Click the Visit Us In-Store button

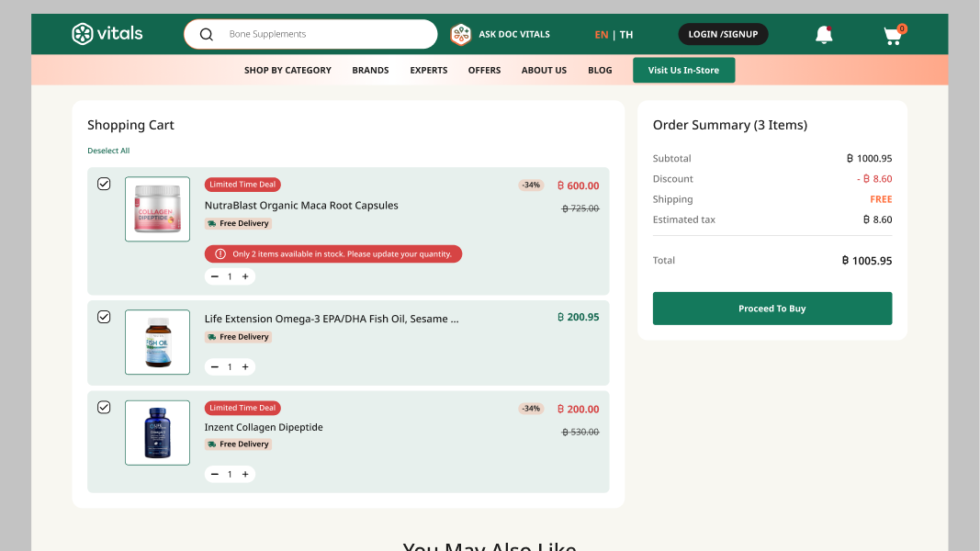(683, 70)
